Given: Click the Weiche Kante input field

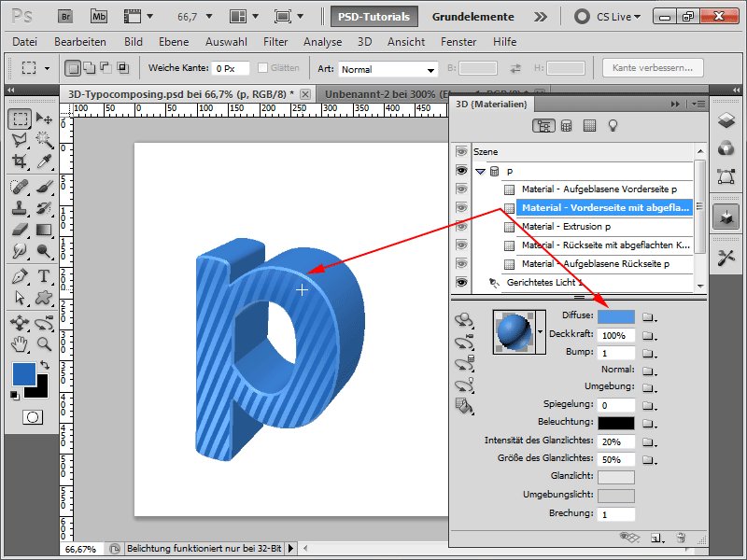Looking at the screenshot, I should pos(231,68).
